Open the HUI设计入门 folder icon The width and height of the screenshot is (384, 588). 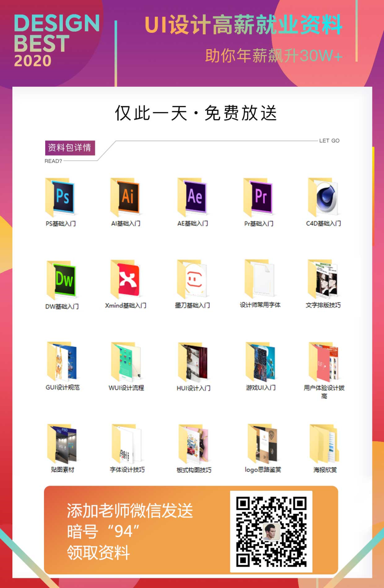click(193, 362)
